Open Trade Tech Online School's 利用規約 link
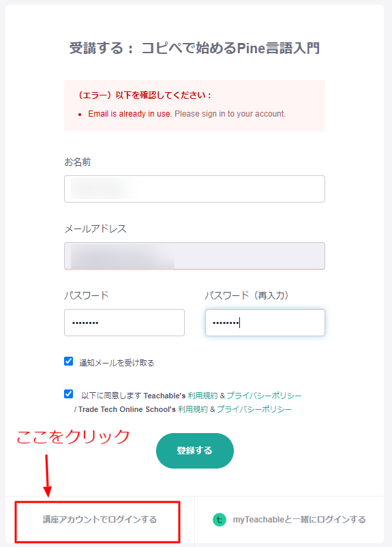 click(193, 409)
